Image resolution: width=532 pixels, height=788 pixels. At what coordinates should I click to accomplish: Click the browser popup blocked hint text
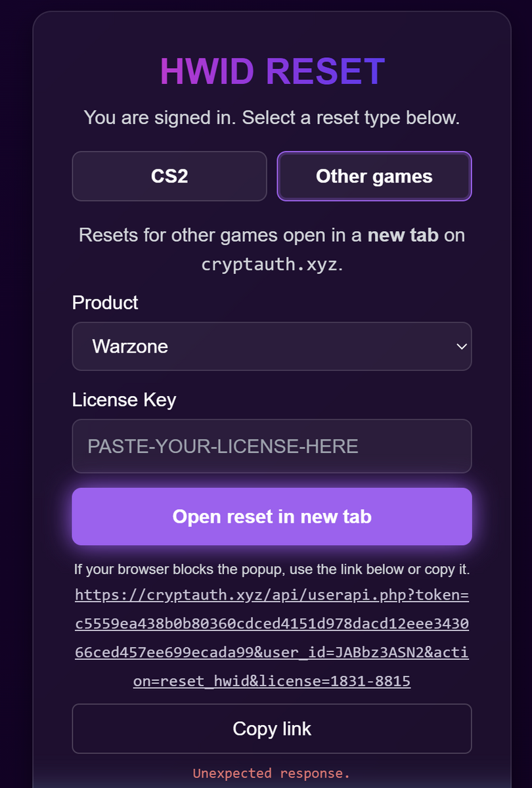[271, 569]
